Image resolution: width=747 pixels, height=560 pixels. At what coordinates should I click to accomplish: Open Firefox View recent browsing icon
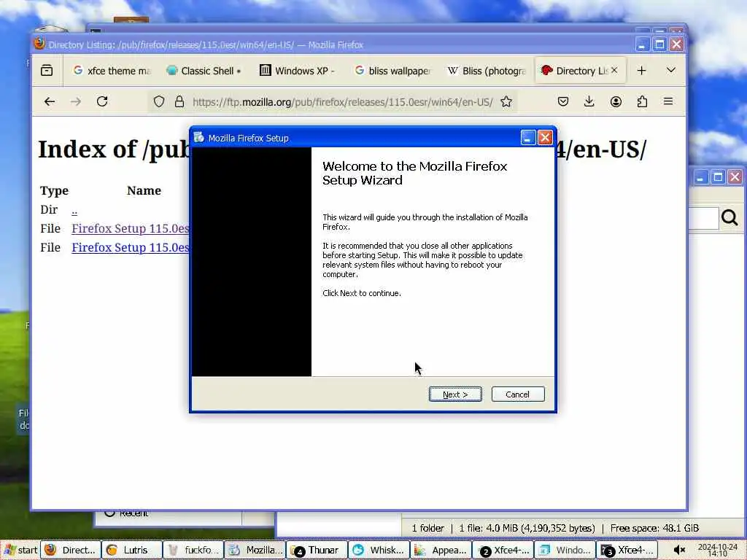tap(47, 71)
